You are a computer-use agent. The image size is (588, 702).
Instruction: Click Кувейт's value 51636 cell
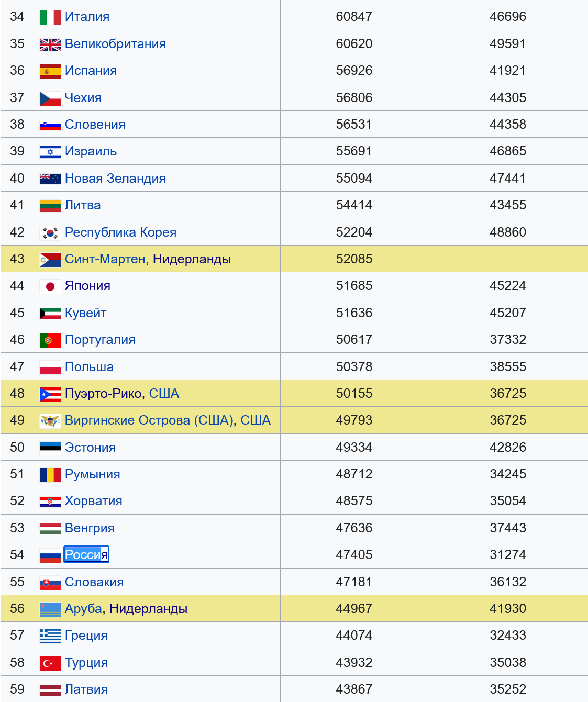pos(354,313)
